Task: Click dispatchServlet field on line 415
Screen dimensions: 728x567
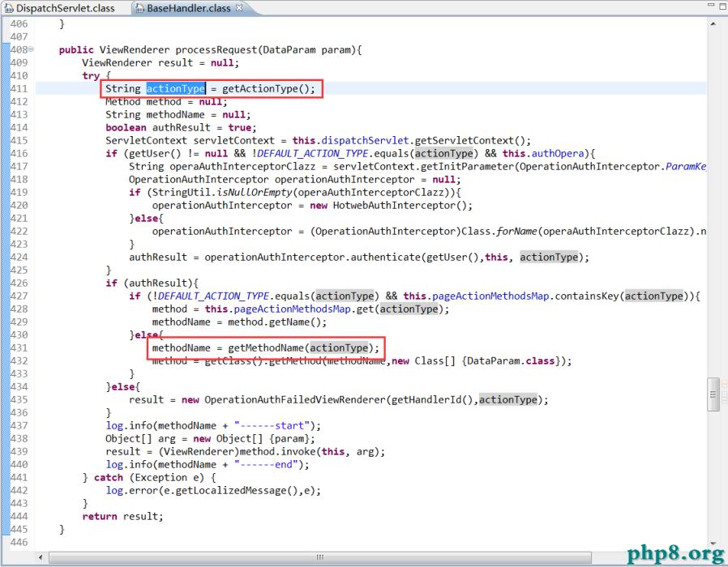Action: [x=365, y=141]
